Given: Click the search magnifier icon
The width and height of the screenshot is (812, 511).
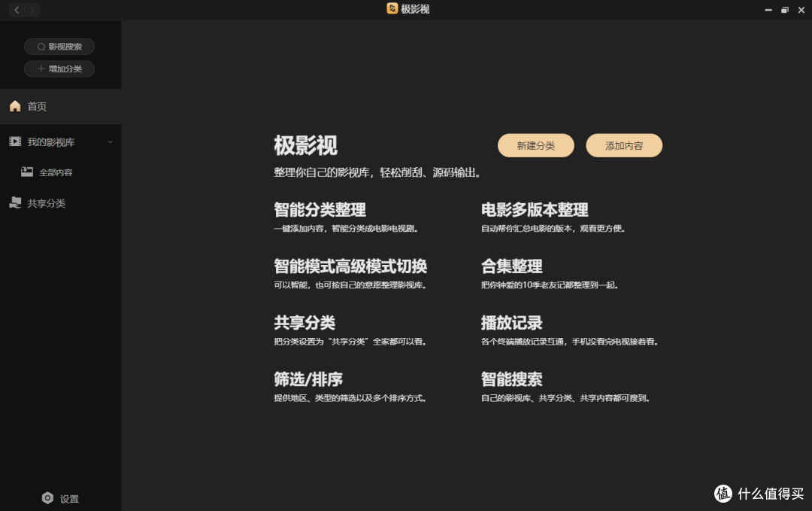Looking at the screenshot, I should (41, 47).
